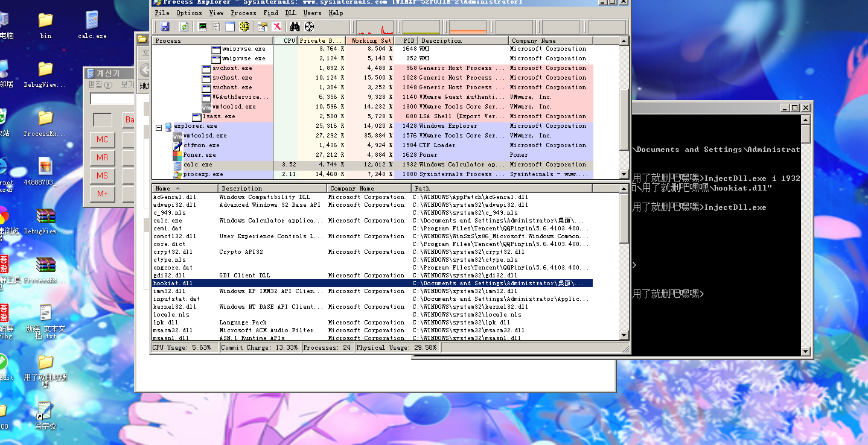Select the lsass.exe process row
Screen dimensions: 868x445
[372, 116]
